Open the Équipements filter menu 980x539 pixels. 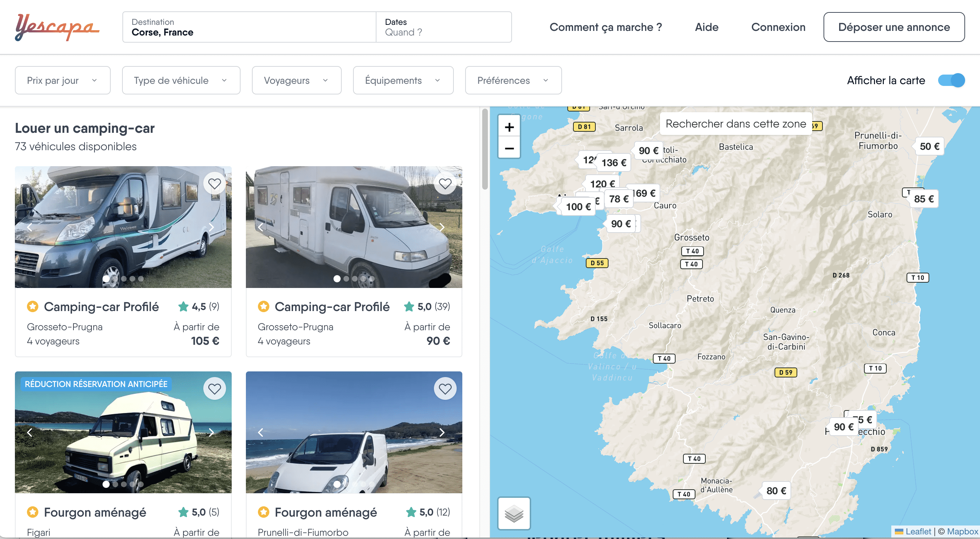402,80
